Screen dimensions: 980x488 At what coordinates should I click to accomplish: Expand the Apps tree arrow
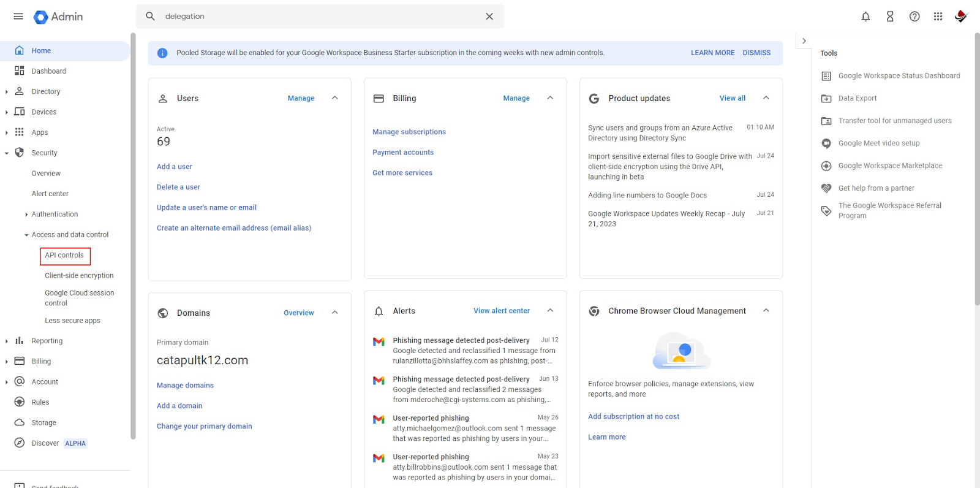pyautogui.click(x=6, y=132)
